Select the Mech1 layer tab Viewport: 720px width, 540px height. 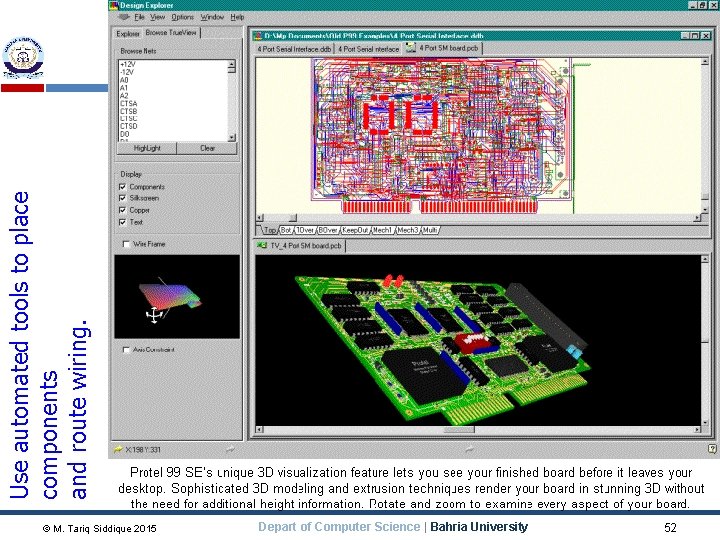[382, 230]
